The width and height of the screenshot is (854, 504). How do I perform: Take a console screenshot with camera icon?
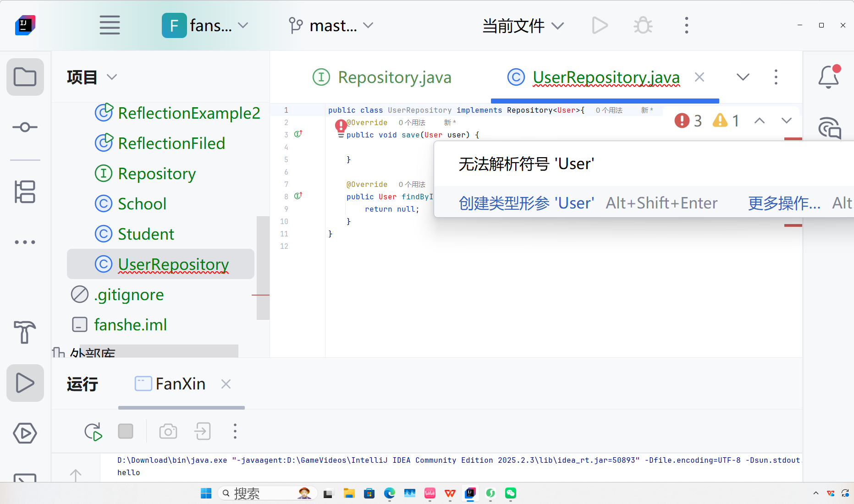[x=168, y=431]
